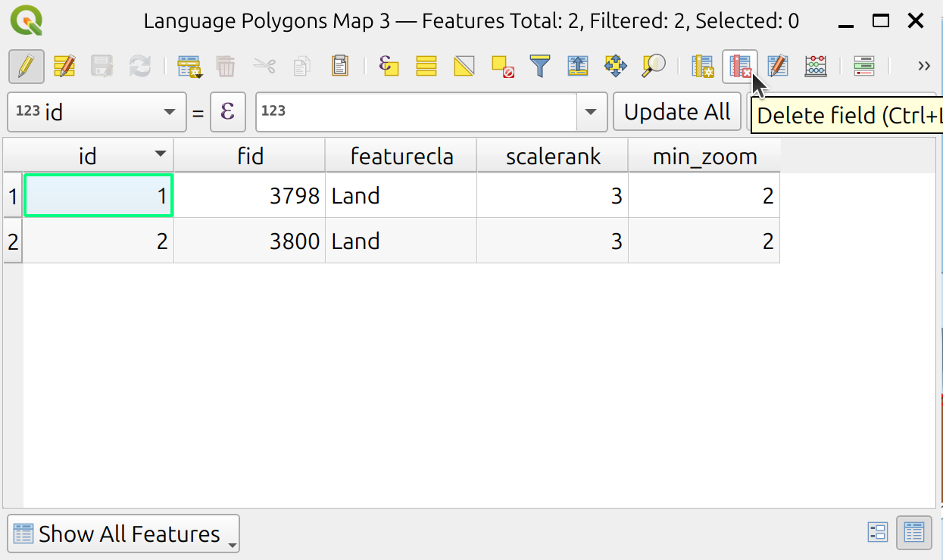Open the field calculator abacus icon
The image size is (943, 560).
(816, 67)
